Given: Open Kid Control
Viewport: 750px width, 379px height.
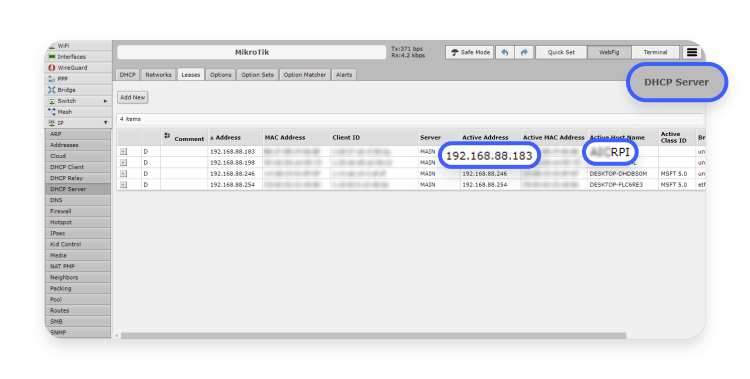Looking at the screenshot, I should 78,244.
